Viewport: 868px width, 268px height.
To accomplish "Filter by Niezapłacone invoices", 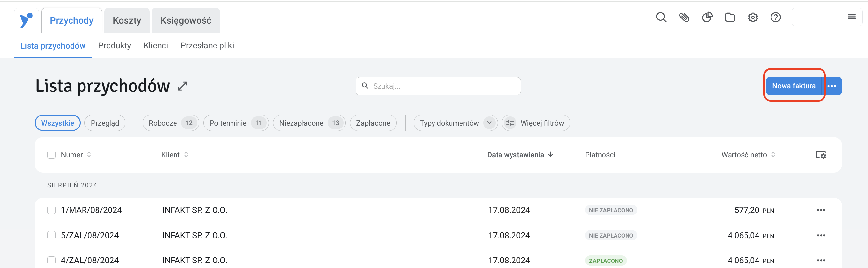I will [x=309, y=123].
